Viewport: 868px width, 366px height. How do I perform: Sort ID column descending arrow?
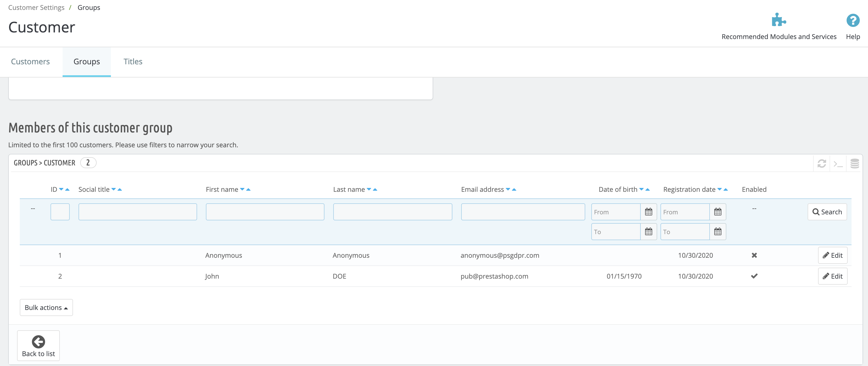[x=61, y=190]
